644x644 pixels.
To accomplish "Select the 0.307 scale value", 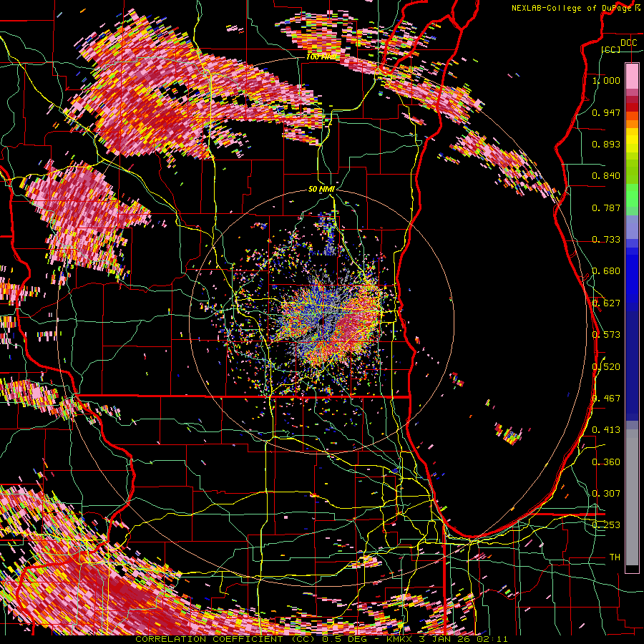I will click(x=606, y=493).
